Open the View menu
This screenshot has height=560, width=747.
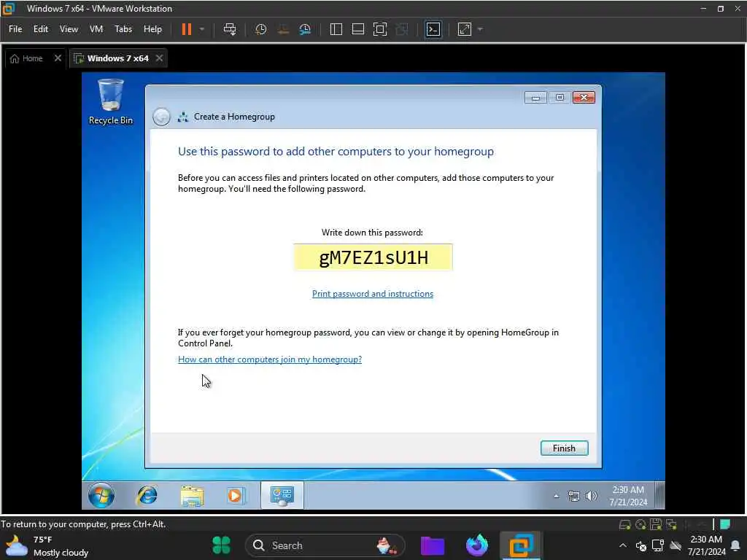[x=69, y=29]
